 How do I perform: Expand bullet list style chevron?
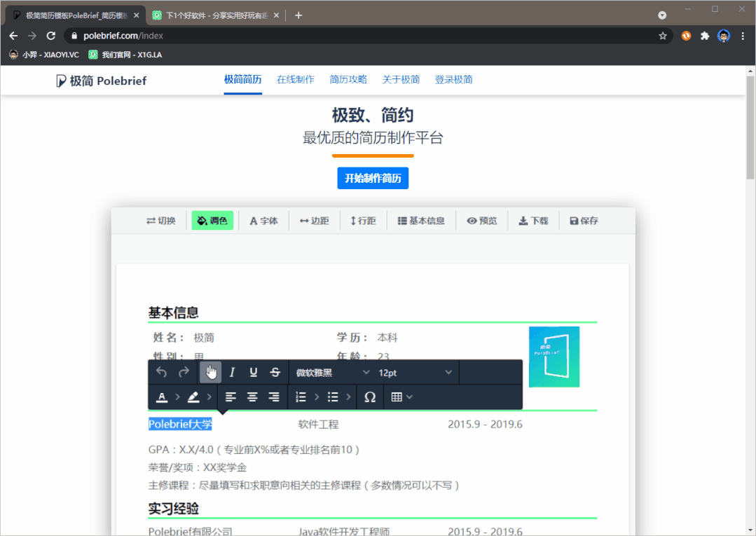[x=349, y=397]
